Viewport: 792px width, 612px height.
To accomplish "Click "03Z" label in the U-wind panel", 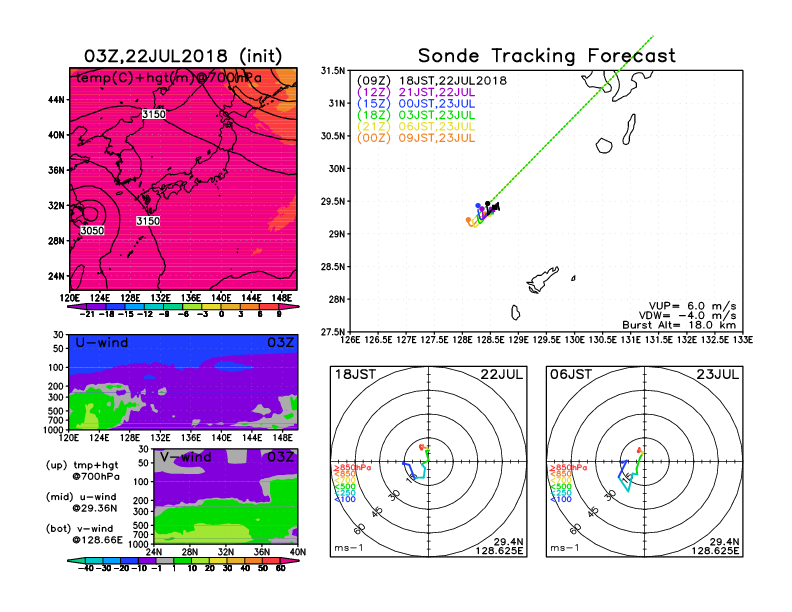I will coord(280,343).
